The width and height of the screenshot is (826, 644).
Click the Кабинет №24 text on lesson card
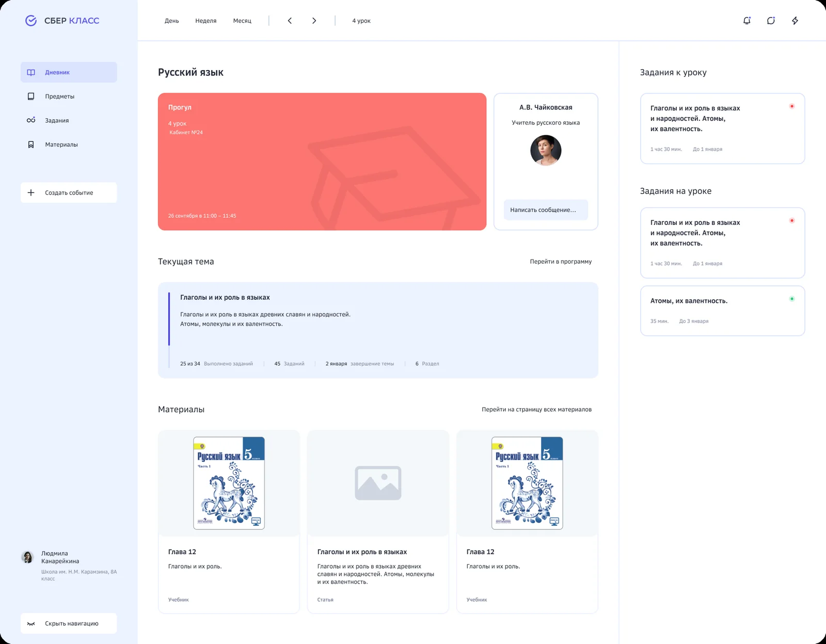[x=186, y=133]
